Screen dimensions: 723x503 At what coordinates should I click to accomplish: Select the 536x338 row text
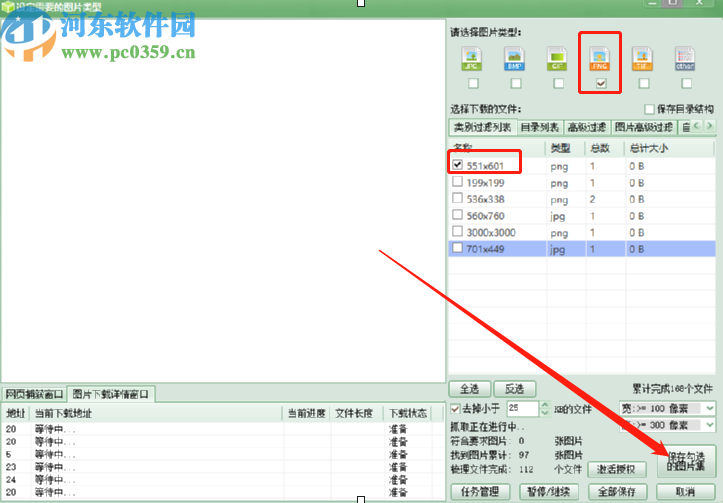click(x=486, y=200)
